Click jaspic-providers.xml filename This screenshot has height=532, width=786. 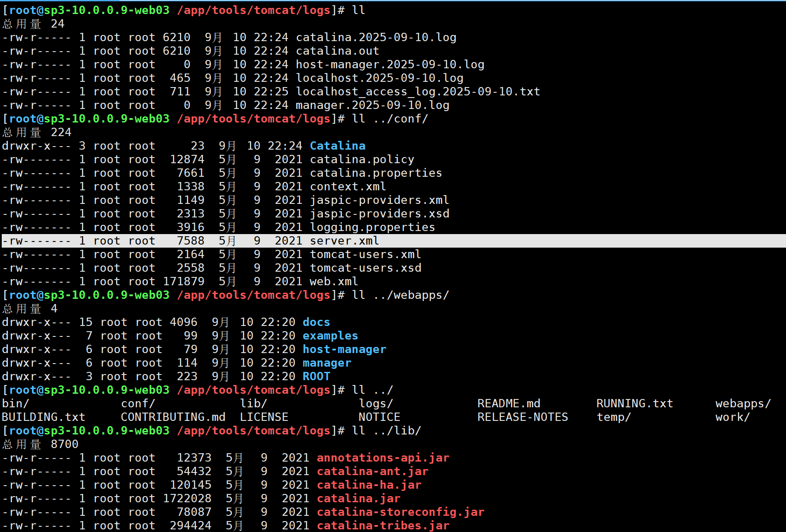(x=380, y=200)
